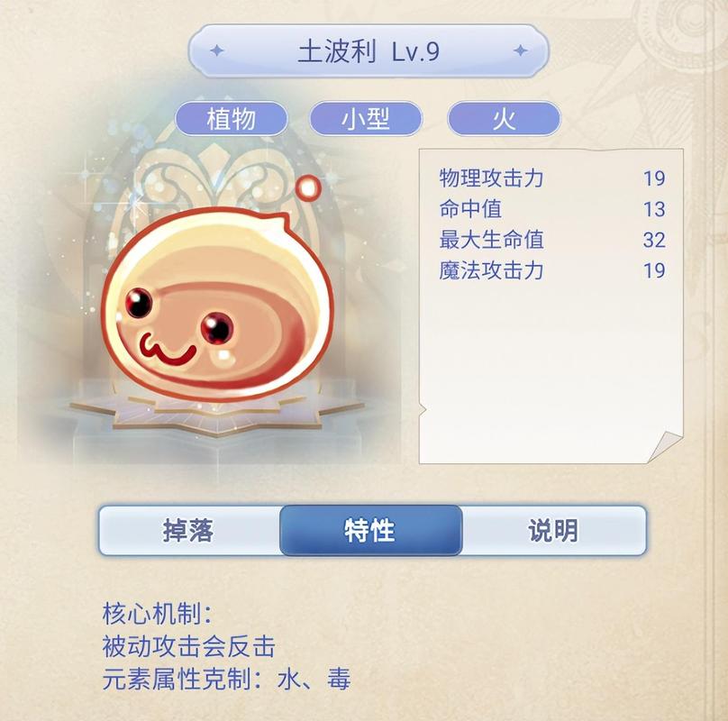Click the curled page corner of stats sheet

tap(666, 446)
